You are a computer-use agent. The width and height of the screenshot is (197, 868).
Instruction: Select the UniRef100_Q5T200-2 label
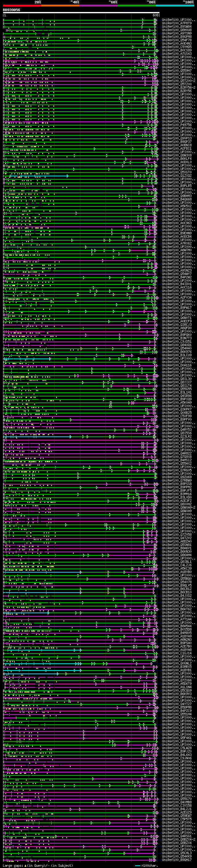179,81
